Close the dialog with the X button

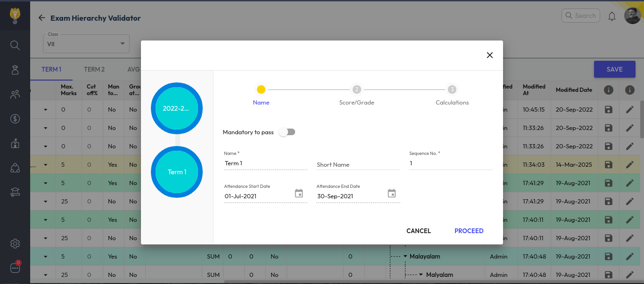(489, 55)
